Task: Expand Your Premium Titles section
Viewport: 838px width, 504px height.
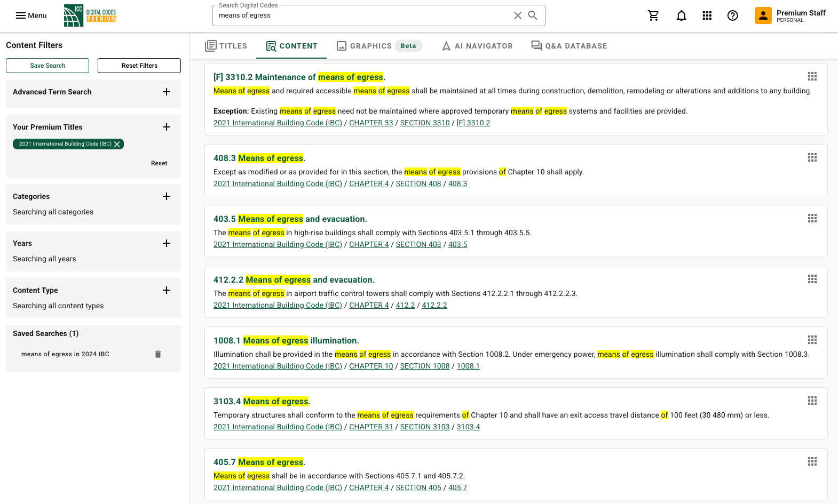Action: 167,127
